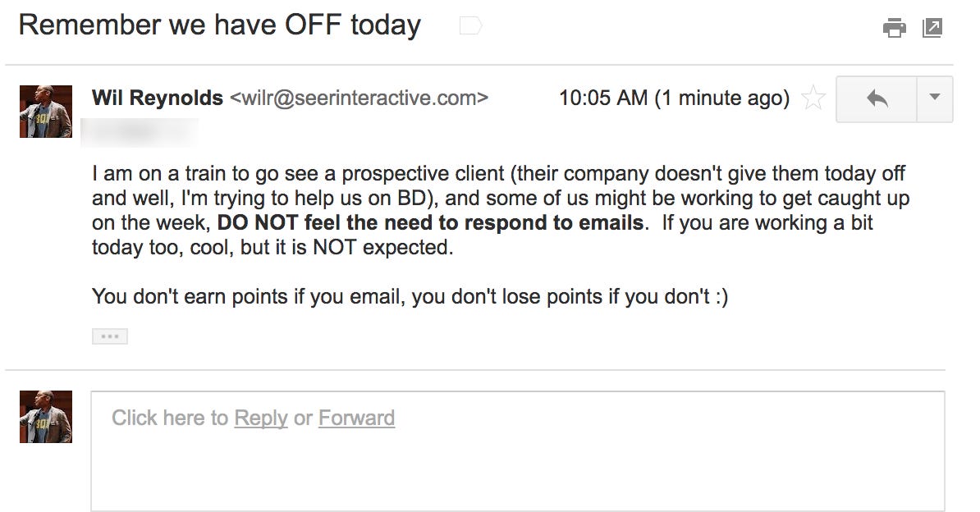Expand the blurred recipient details line
Screen dimensions: 980x512
click(140, 132)
